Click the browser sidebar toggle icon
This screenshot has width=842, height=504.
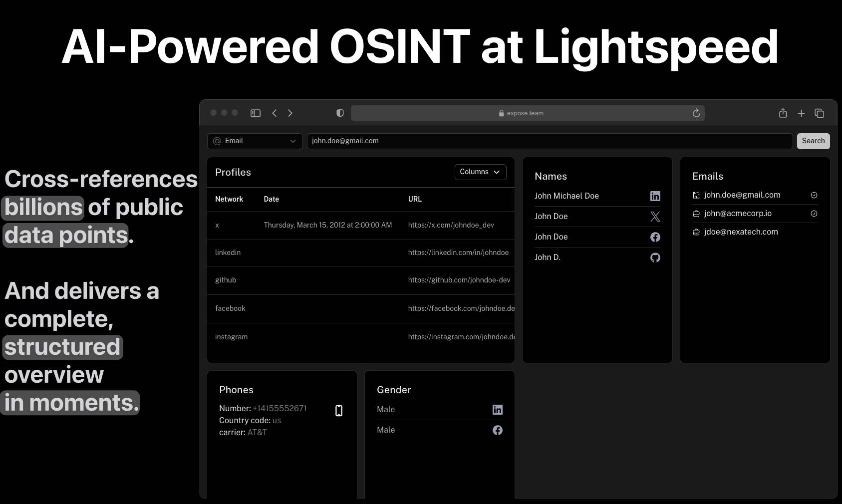click(256, 113)
